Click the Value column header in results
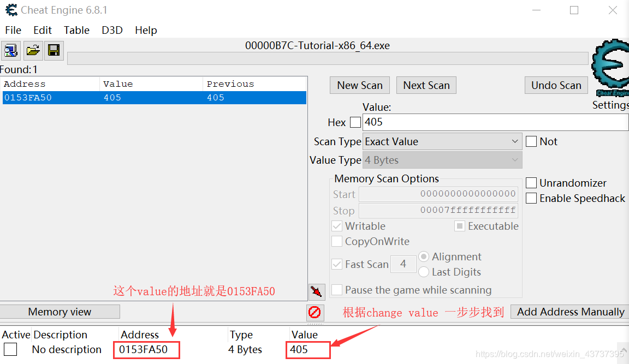Image resolution: width=629 pixels, height=364 pixels. point(151,84)
